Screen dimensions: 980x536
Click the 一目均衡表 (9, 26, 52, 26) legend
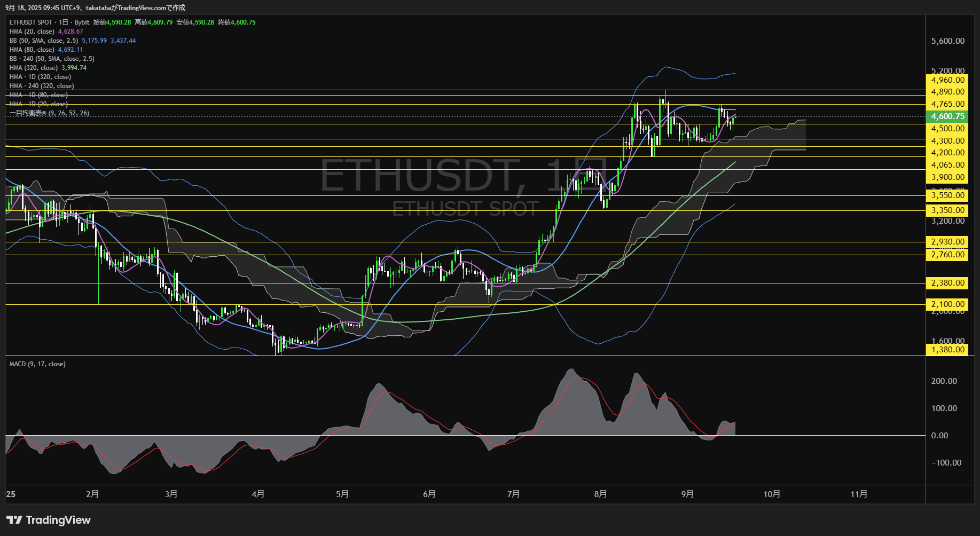(49, 113)
